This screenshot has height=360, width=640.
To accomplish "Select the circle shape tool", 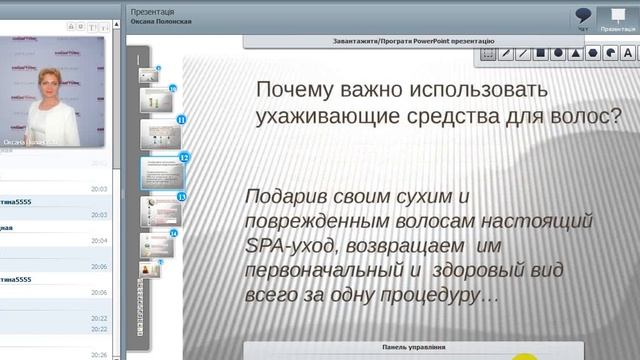I will click(558, 53).
